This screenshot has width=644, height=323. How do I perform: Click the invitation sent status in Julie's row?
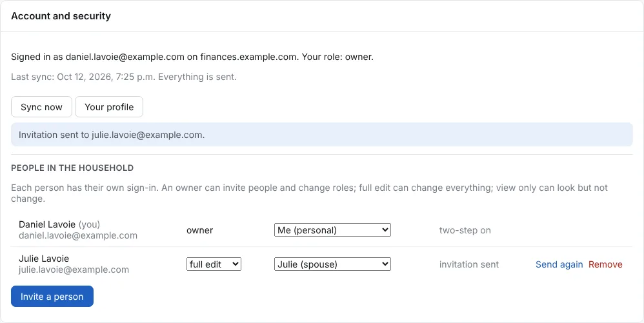pos(469,264)
